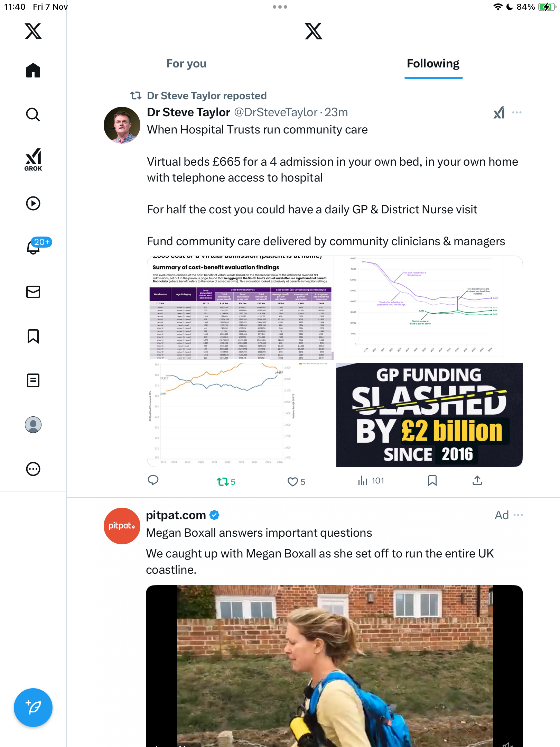Select the Following tab
This screenshot has width=560, height=747.
pyautogui.click(x=433, y=64)
